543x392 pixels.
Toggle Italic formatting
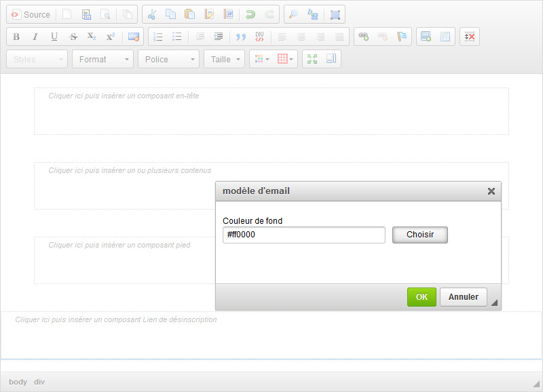pos(35,37)
